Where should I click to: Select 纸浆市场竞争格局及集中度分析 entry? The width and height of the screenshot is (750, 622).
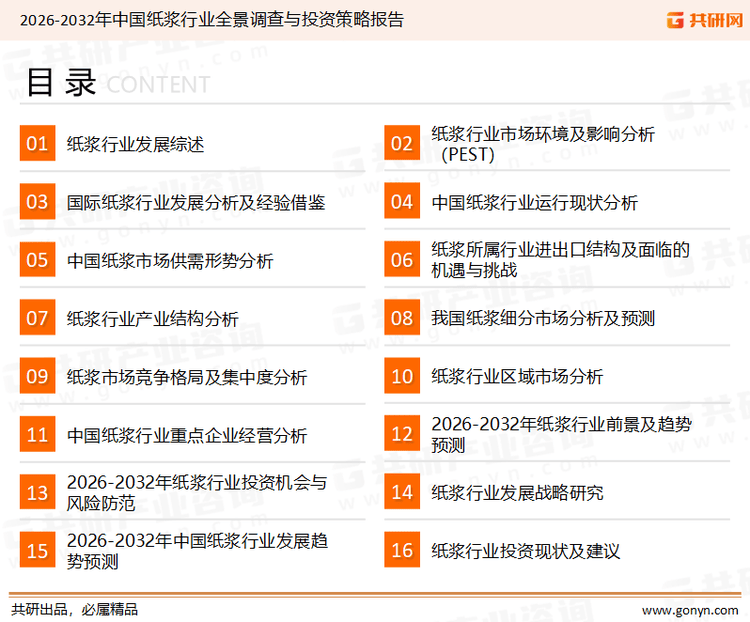(186, 377)
